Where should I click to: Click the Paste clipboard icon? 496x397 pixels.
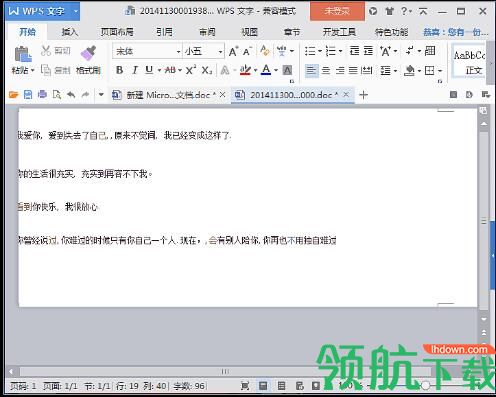23,54
